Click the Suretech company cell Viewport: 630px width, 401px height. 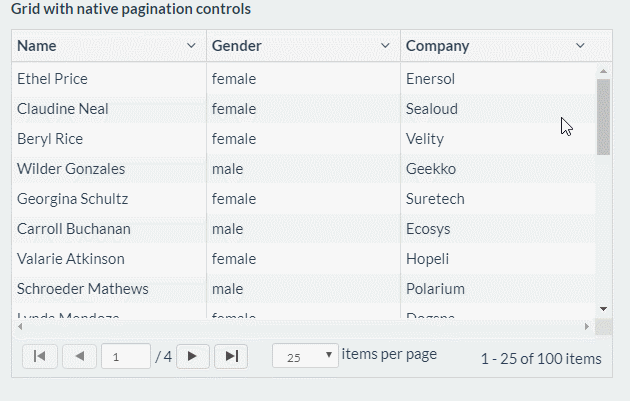pos(435,199)
